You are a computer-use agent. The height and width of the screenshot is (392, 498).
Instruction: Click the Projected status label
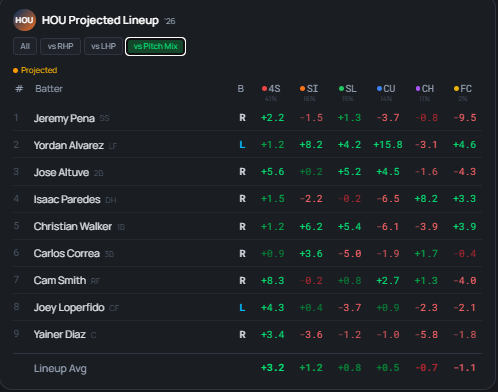[x=39, y=70]
